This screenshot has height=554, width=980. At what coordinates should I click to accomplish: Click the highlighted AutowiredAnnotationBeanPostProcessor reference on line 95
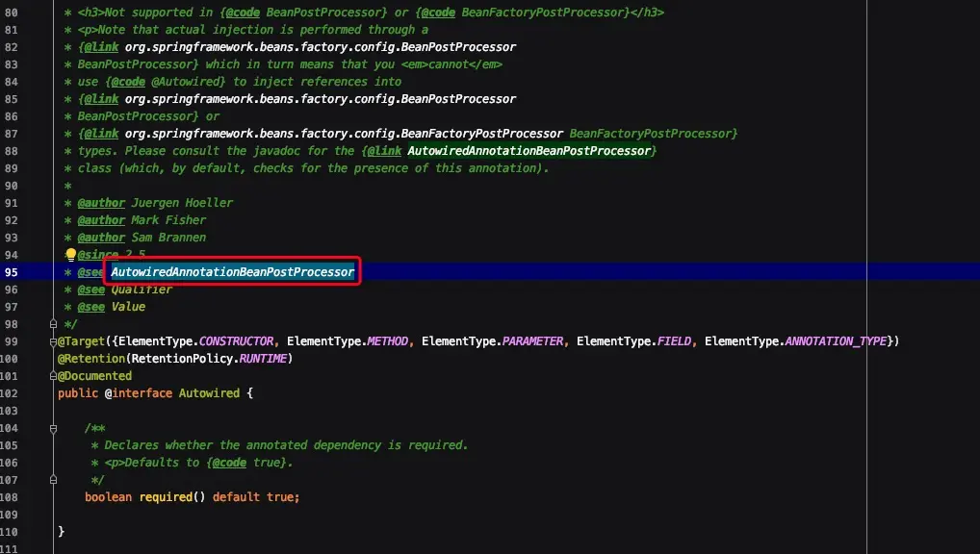point(233,271)
